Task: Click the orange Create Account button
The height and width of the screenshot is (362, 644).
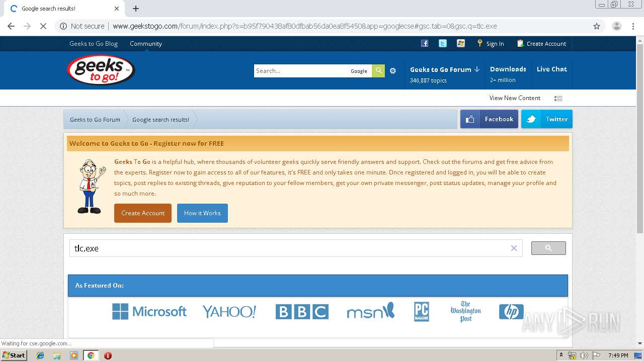Action: [143, 213]
